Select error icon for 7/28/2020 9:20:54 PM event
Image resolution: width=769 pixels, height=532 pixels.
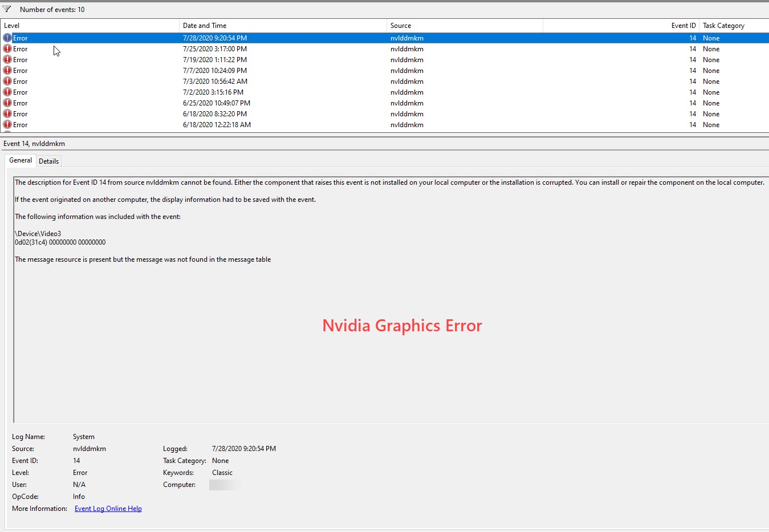[x=7, y=38]
